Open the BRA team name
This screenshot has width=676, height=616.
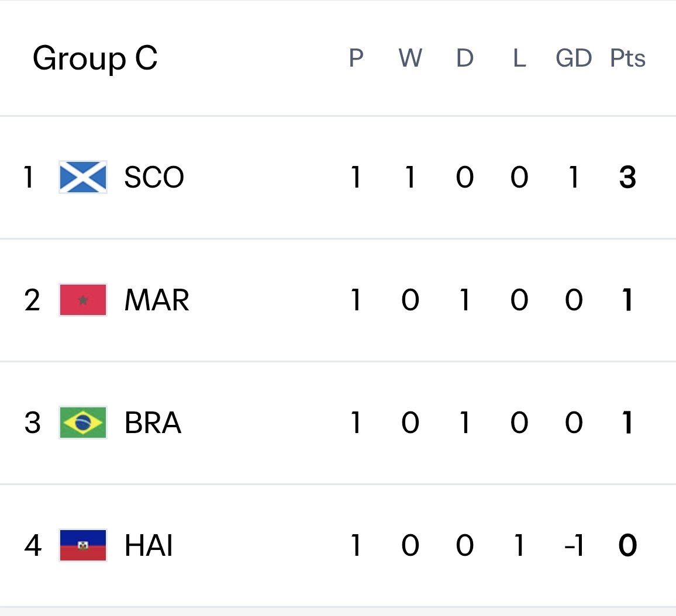click(x=153, y=423)
